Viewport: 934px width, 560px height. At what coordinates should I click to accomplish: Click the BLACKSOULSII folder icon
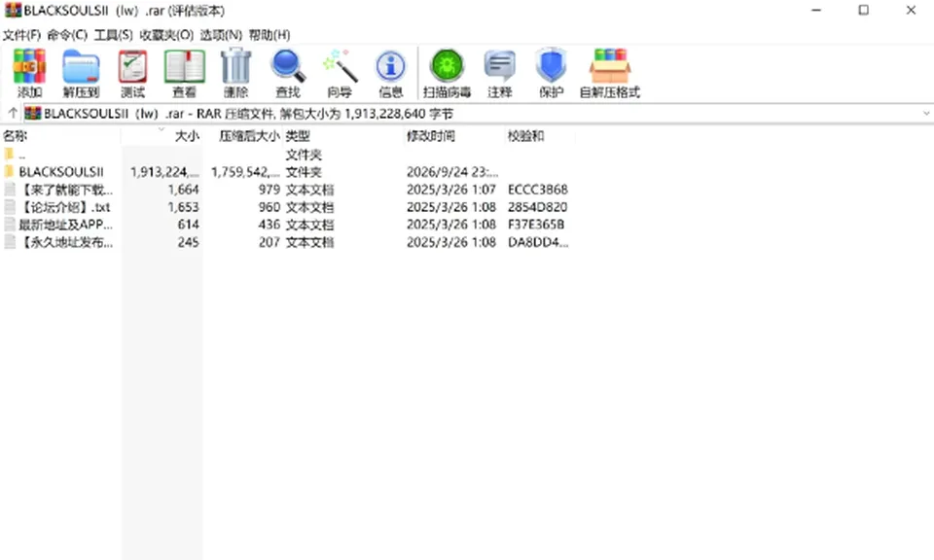pyautogui.click(x=10, y=171)
